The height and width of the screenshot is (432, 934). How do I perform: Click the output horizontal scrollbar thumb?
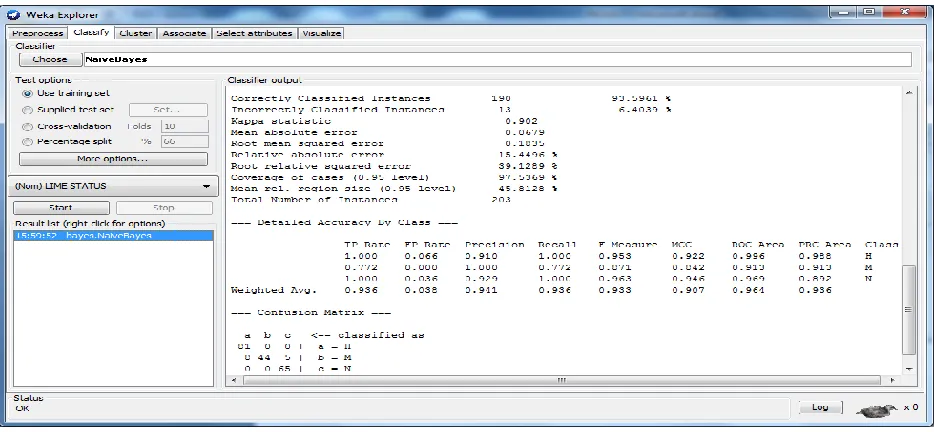pos(561,380)
